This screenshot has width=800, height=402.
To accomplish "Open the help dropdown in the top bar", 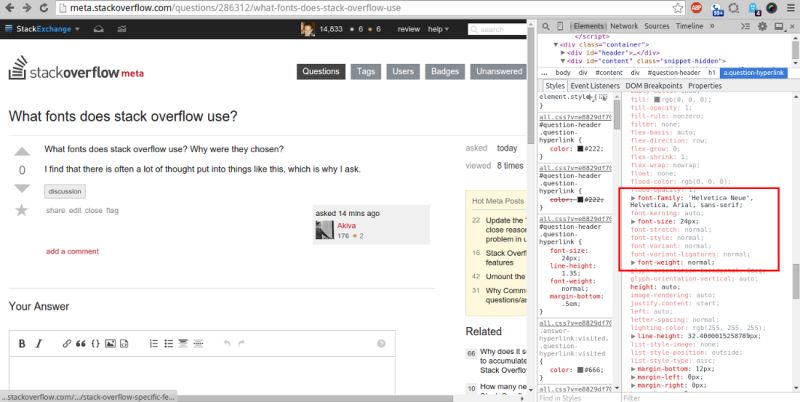I will (438, 29).
